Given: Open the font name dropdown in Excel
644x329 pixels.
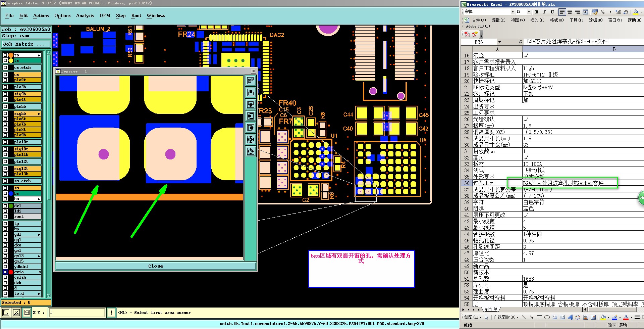Looking at the screenshot, I should pyautogui.click(x=512, y=12).
